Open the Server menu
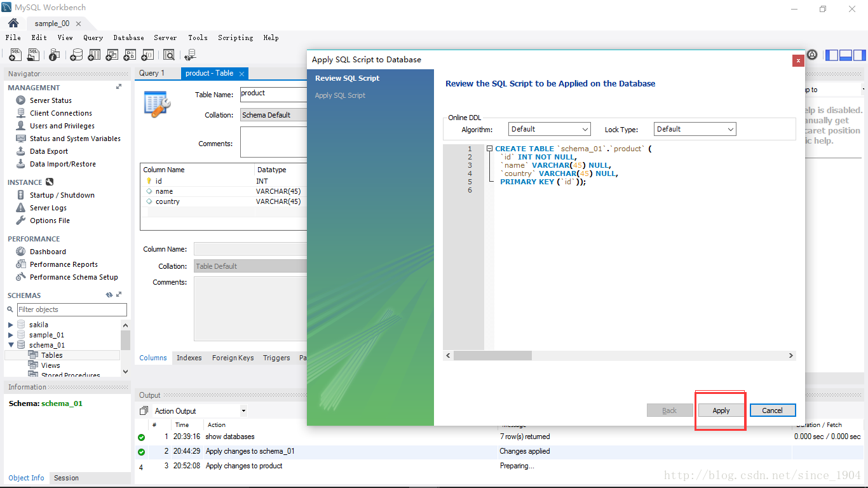This screenshot has width=868, height=488. 165,37
